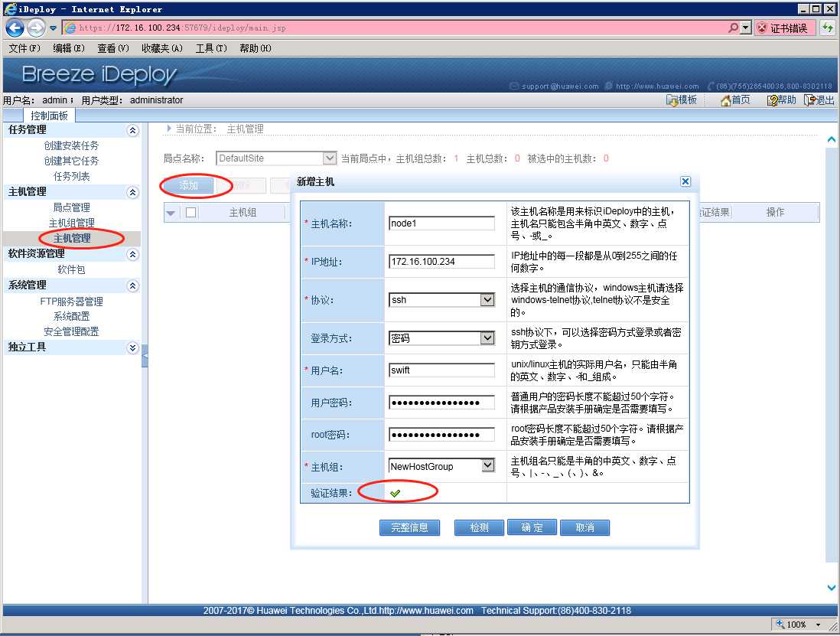Open the 局点名称 DefaultSite dropdown

click(276, 158)
